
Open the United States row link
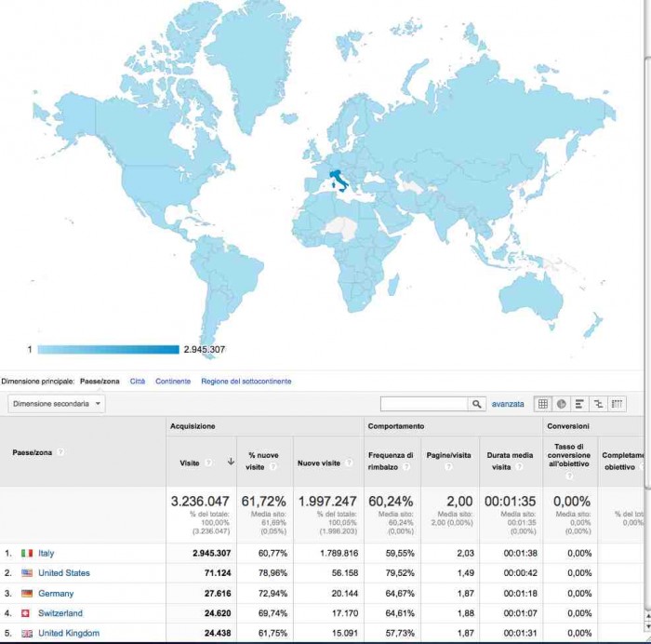tap(63, 573)
